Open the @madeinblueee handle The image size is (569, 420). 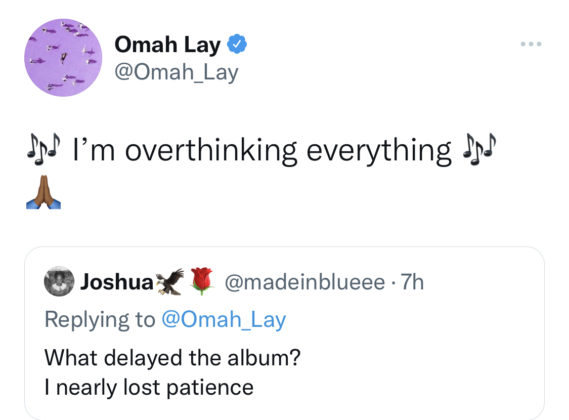(305, 282)
